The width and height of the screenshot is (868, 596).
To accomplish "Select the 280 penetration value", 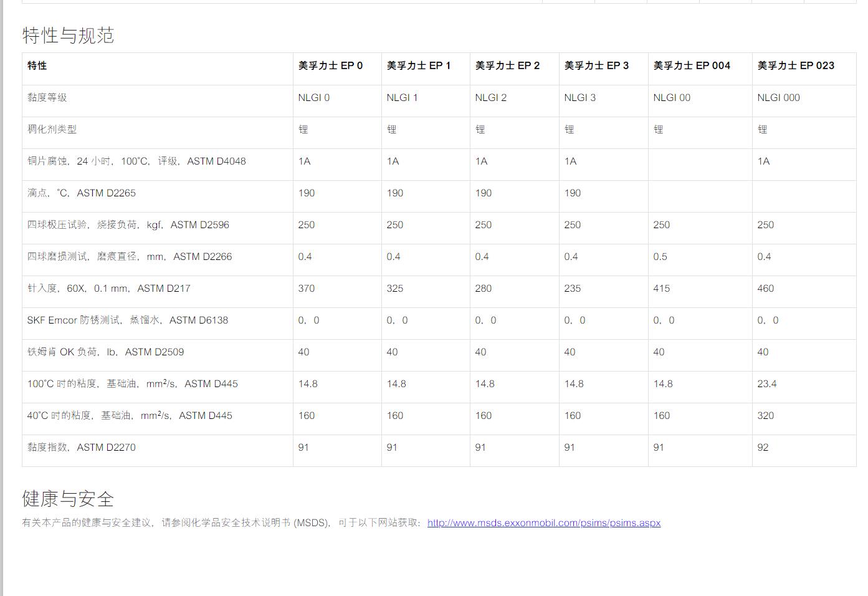I will click(484, 288).
